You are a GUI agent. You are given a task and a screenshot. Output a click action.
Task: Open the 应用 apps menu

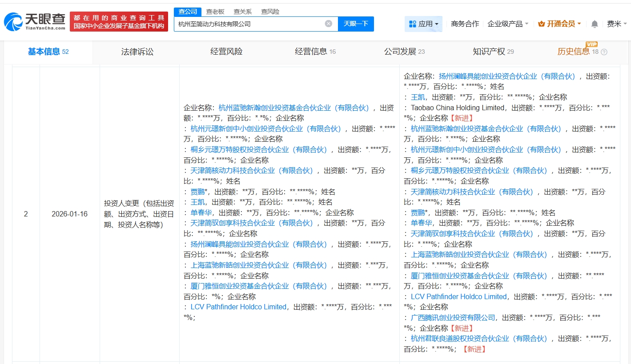pos(423,24)
